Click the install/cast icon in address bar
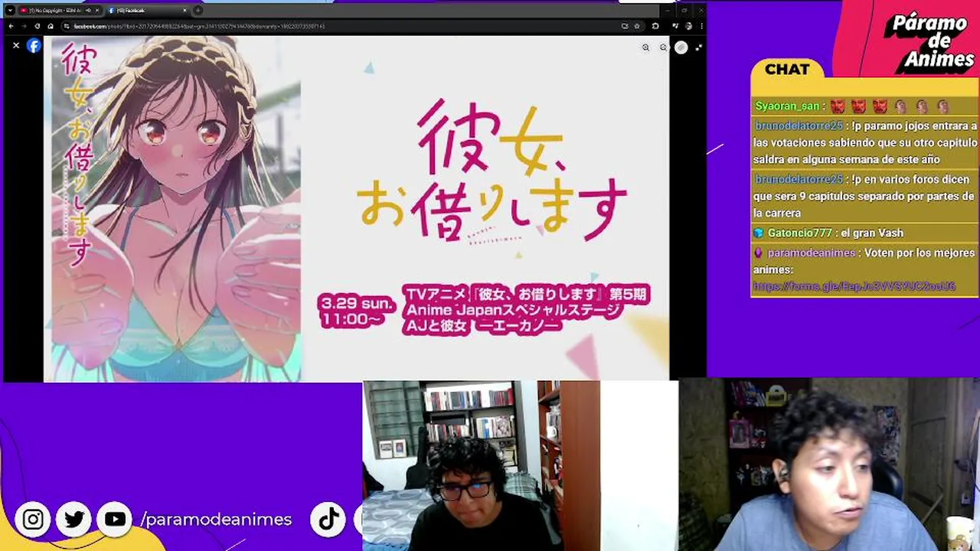 pos(625,26)
